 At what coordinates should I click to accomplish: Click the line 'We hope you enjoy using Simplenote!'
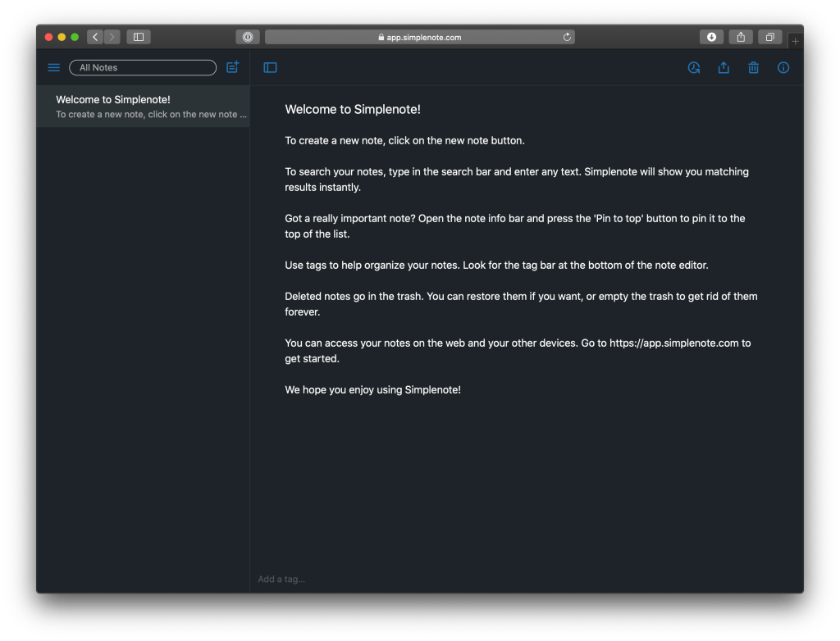pos(373,390)
